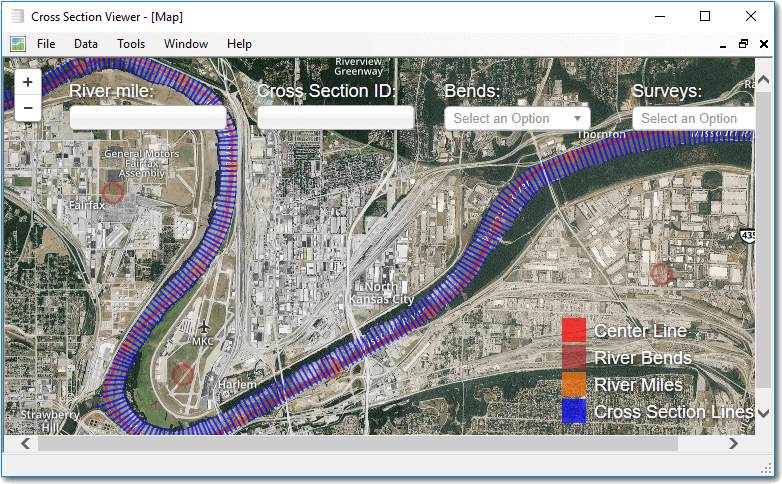
Task: Click the scroll up arrow on vertical scrollbar
Action: [x=763, y=80]
